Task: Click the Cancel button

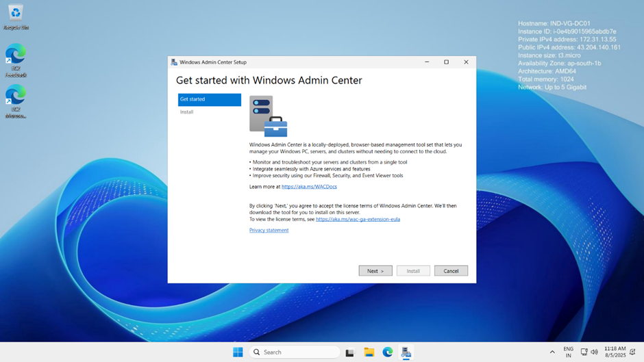Action: tap(451, 271)
